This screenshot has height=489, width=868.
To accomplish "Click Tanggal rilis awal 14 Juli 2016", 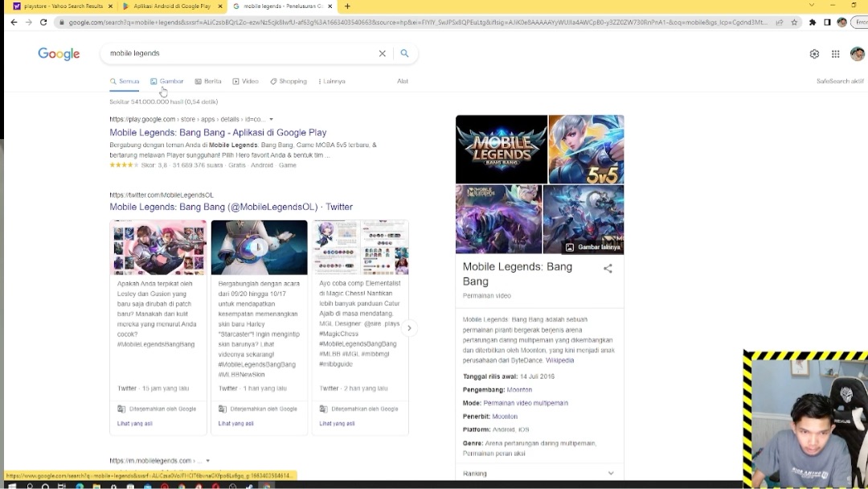I will pyautogui.click(x=509, y=376).
